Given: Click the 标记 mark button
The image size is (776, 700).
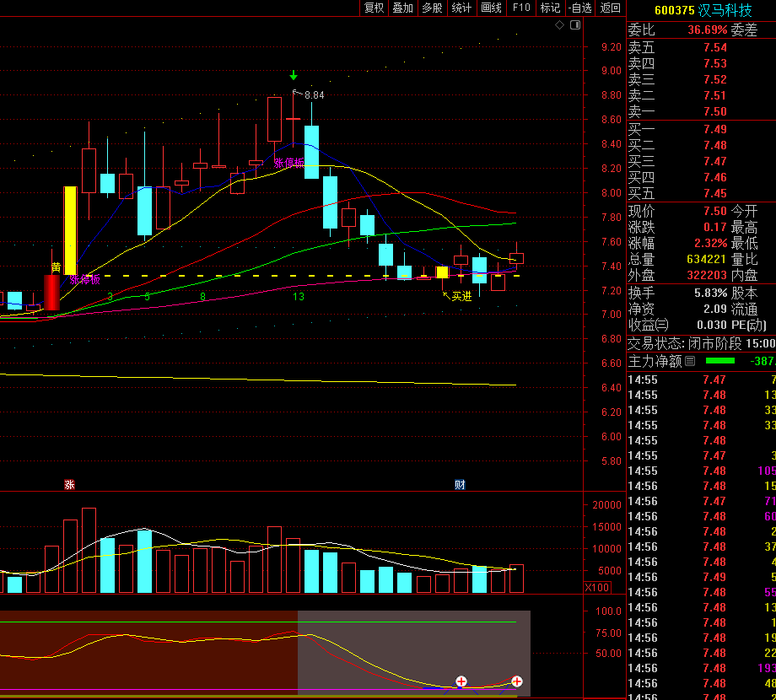Looking at the screenshot, I should coord(550,8).
